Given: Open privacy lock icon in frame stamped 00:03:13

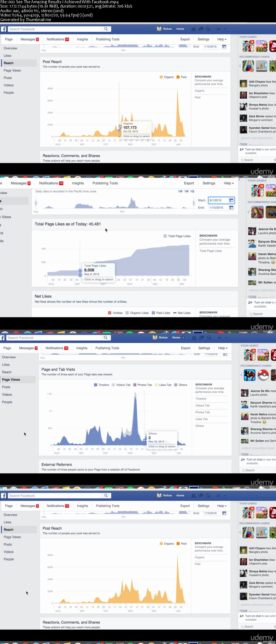Looking at the screenshot, I should pyautogui.click(x=219, y=496).
